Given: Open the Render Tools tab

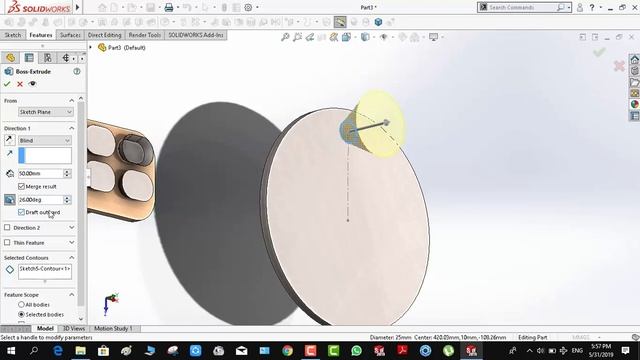Looking at the screenshot, I should [144, 35].
